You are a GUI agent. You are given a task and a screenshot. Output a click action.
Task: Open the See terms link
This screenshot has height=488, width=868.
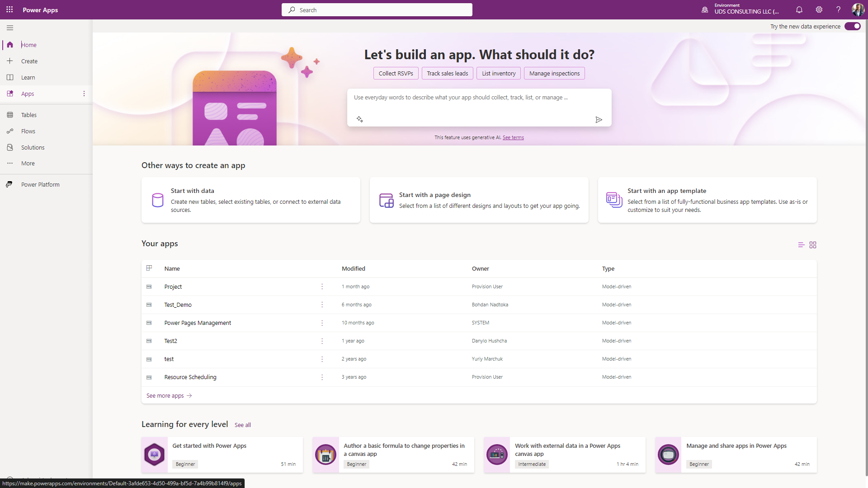(513, 137)
